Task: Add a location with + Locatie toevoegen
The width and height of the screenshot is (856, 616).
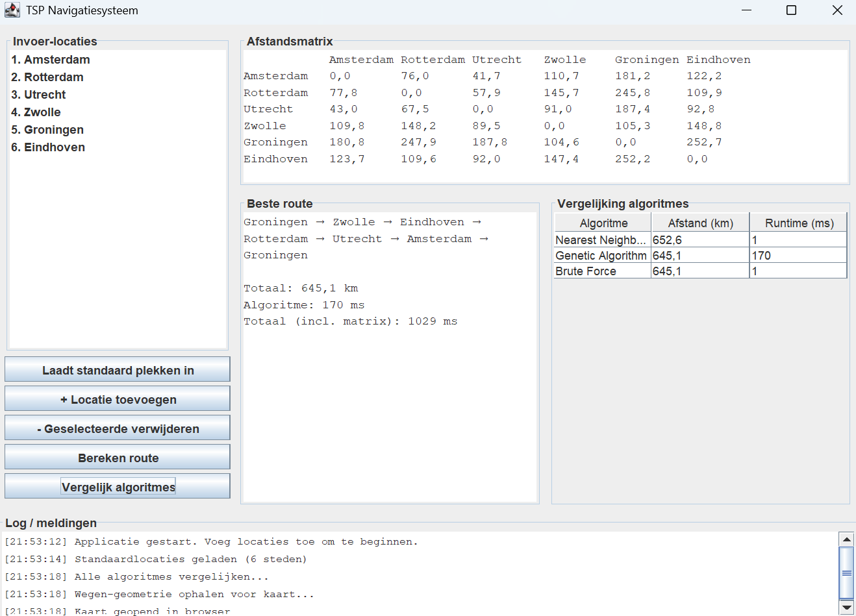Action: coord(118,399)
